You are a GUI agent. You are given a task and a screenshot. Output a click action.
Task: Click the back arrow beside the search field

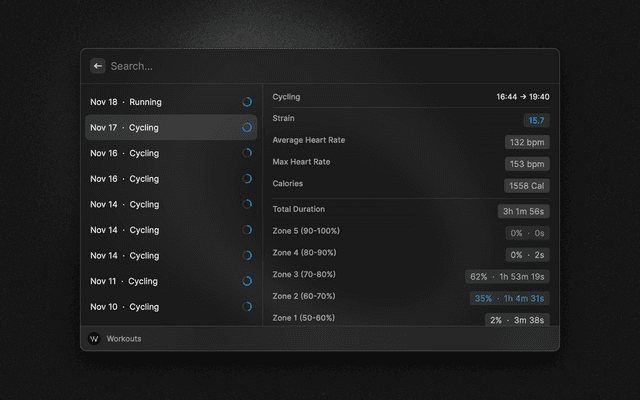coord(98,66)
